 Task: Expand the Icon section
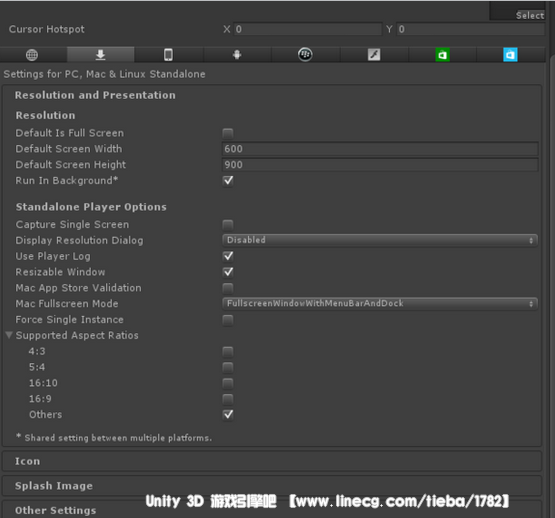coord(272,461)
